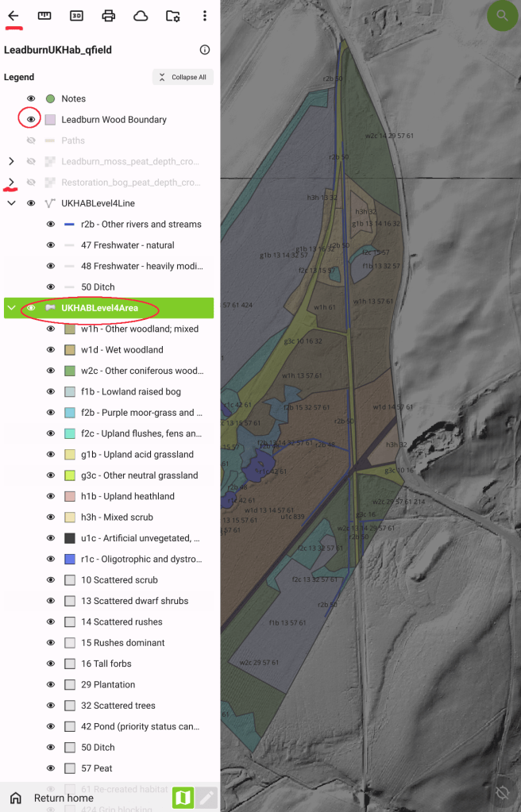Collapse the UKHABLevel4Area layer
Viewport: 521px width, 812px height.
pyautogui.click(x=11, y=308)
